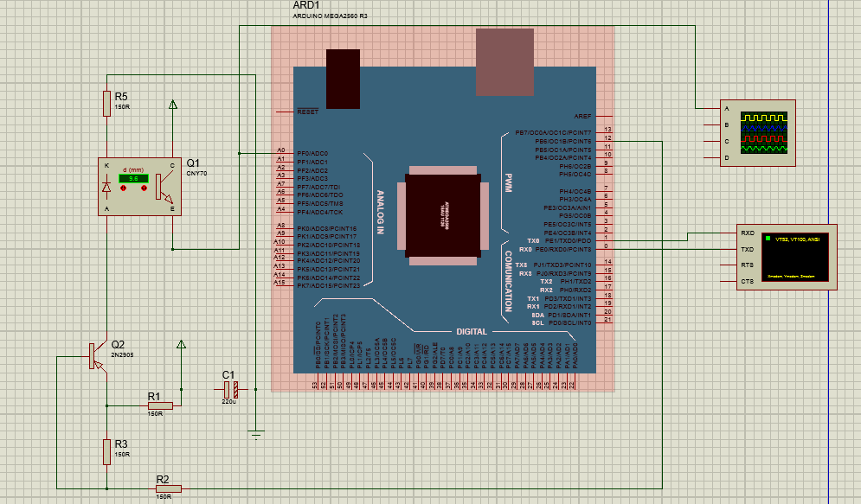
Task: Select the 220u capacitor C1
Action: (x=229, y=389)
